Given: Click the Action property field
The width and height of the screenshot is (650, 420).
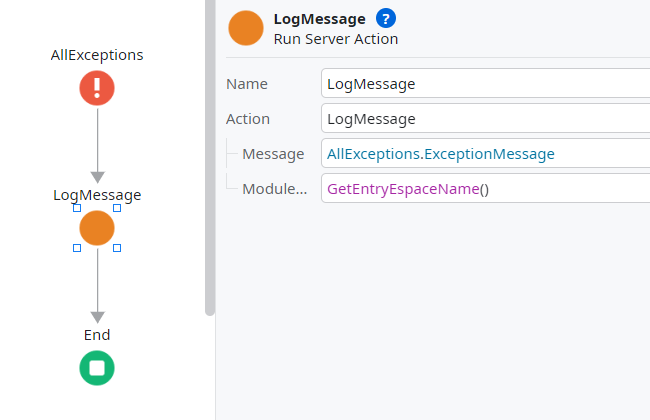Looking at the screenshot, I should [x=485, y=119].
